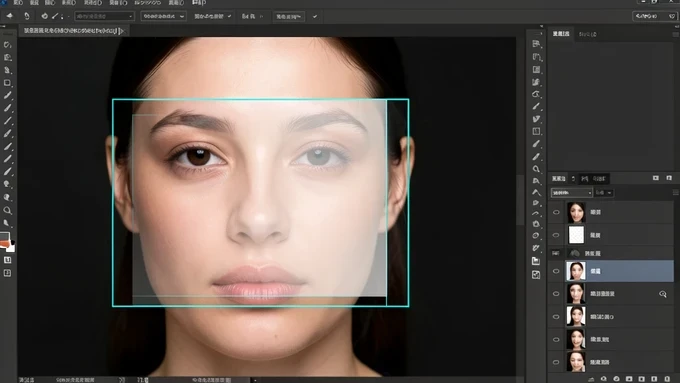Click the dark foreground color swatch in the left toolbar
Image resolution: width=680 pixels, height=383 pixels.
[4, 237]
